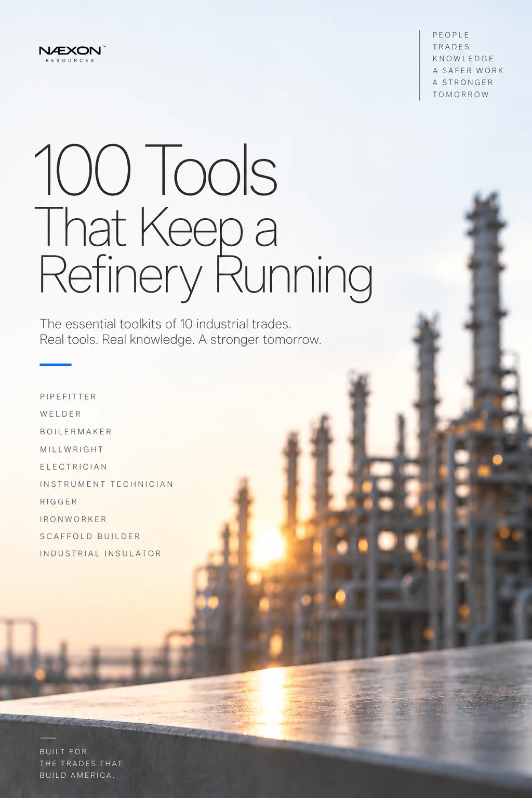Click TOMORROW in the top-right tagline
The image size is (532, 798).
tap(461, 95)
